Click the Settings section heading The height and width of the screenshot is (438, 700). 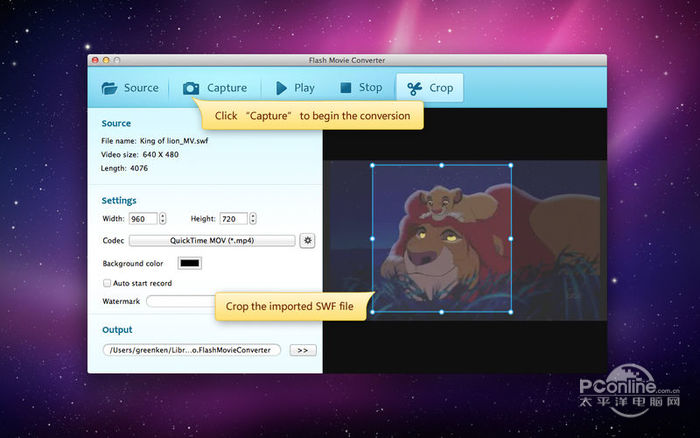(x=119, y=200)
